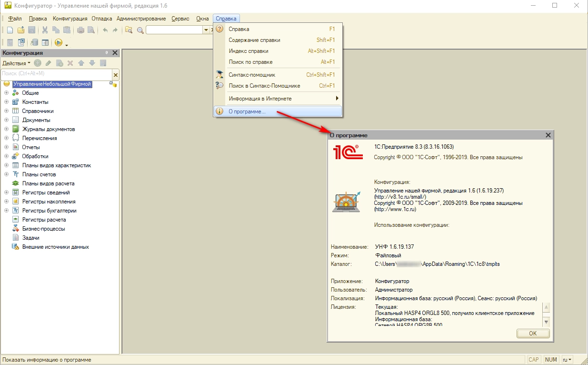Click the Add-by-copy icon in Конфигурация panel
This screenshot has width=588, height=365.
[60, 63]
